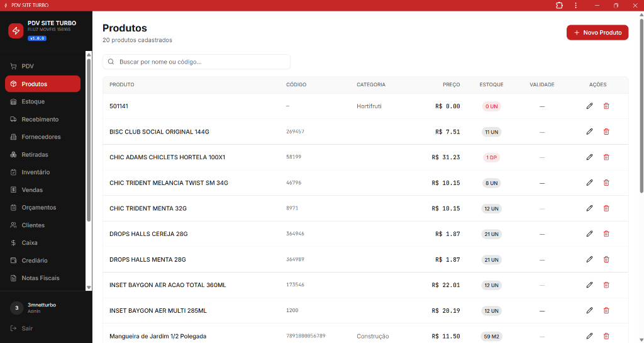The width and height of the screenshot is (644, 343).
Task: Click the sidebar scrollbar down arrow
Action: coord(89,288)
